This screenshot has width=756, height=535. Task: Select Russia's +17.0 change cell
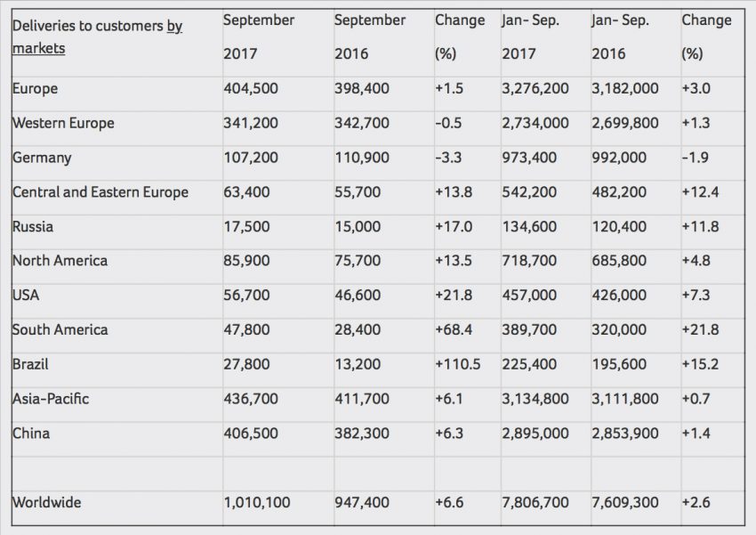tap(454, 227)
